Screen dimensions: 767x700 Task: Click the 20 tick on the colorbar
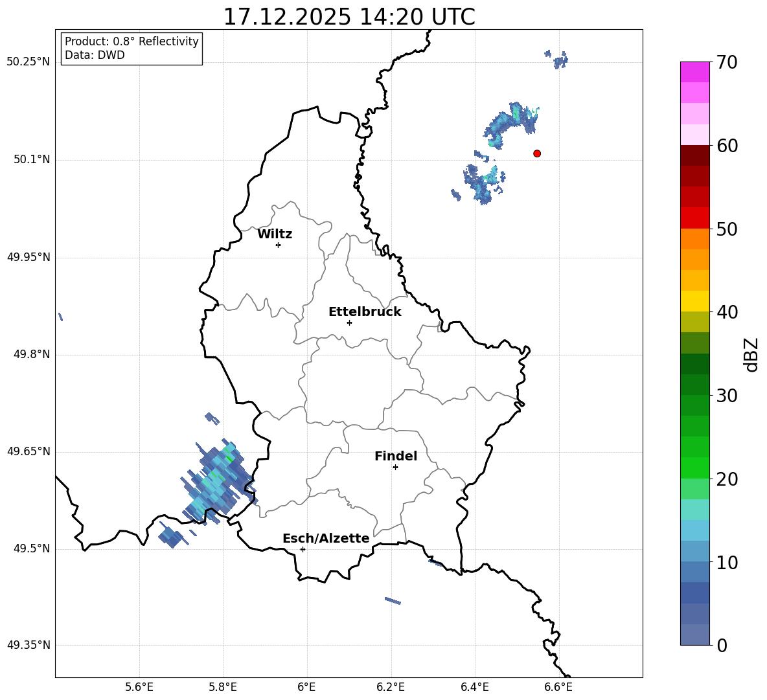pyautogui.click(x=727, y=479)
